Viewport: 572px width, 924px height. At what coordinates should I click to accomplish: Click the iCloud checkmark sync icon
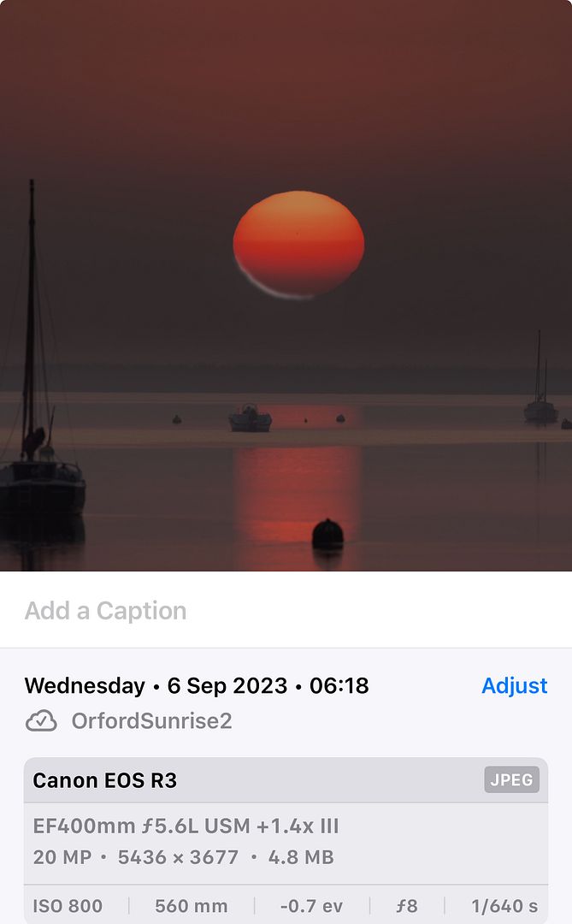(x=41, y=720)
